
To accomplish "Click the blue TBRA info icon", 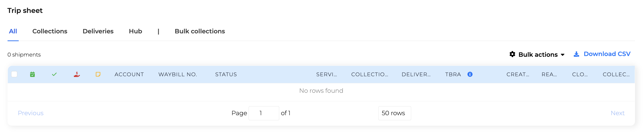I will click(x=470, y=74).
